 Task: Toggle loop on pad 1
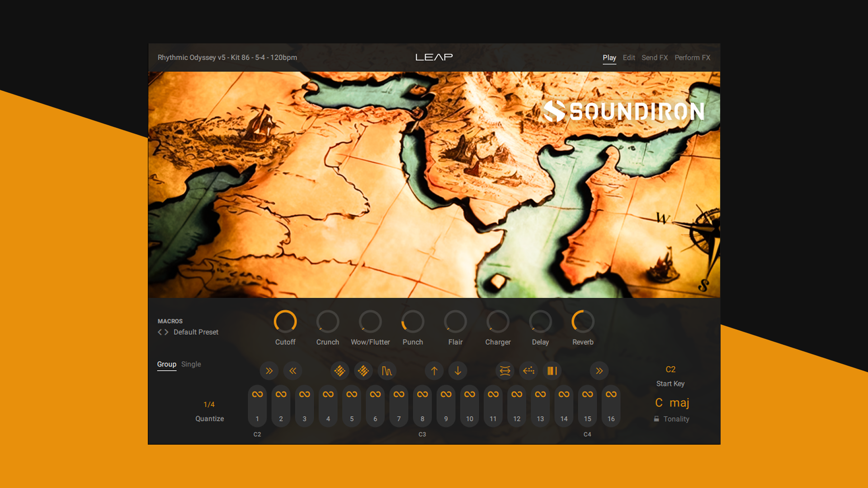coord(257,394)
